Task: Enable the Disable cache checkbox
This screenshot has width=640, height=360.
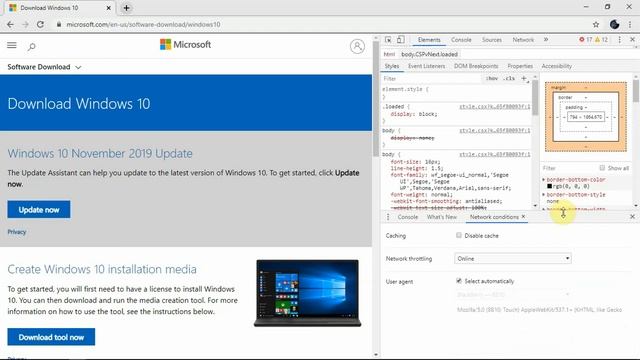Action: click(459, 236)
